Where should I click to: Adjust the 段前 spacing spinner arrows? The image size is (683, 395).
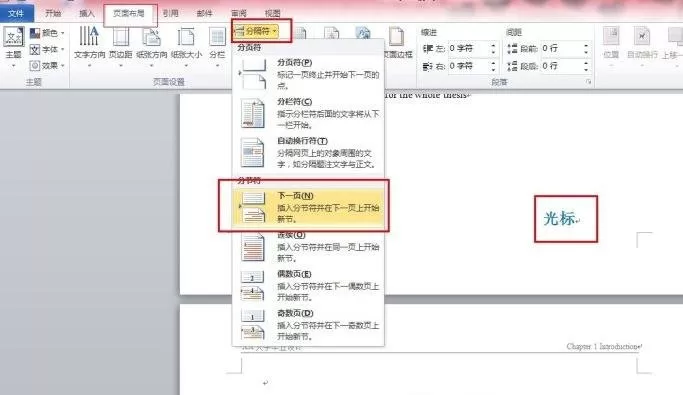point(586,48)
